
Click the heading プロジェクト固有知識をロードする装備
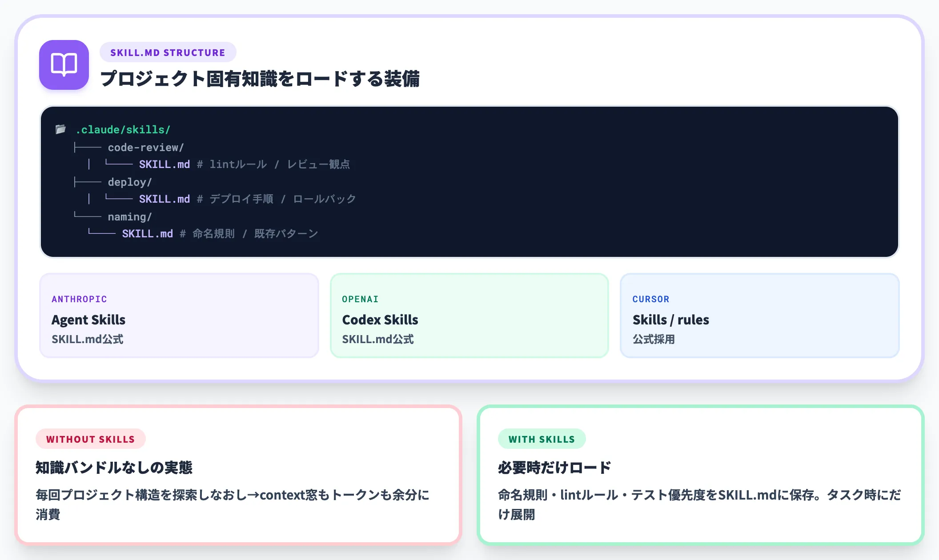point(260,79)
